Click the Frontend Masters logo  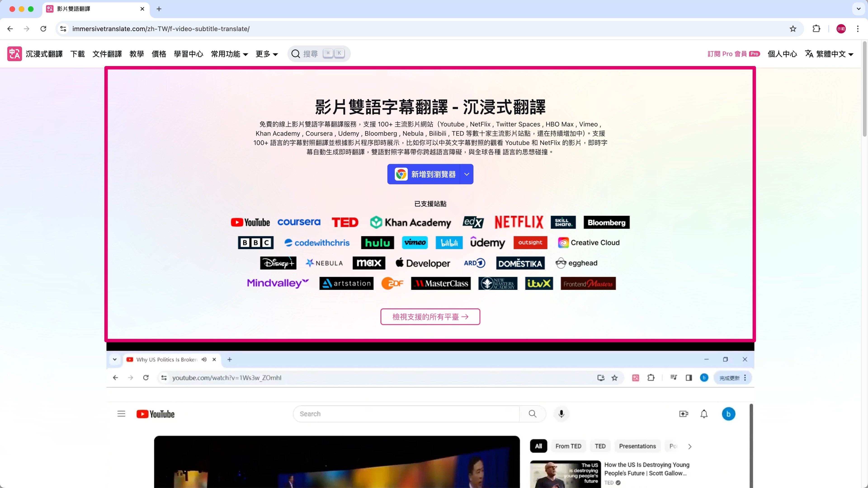tap(588, 283)
